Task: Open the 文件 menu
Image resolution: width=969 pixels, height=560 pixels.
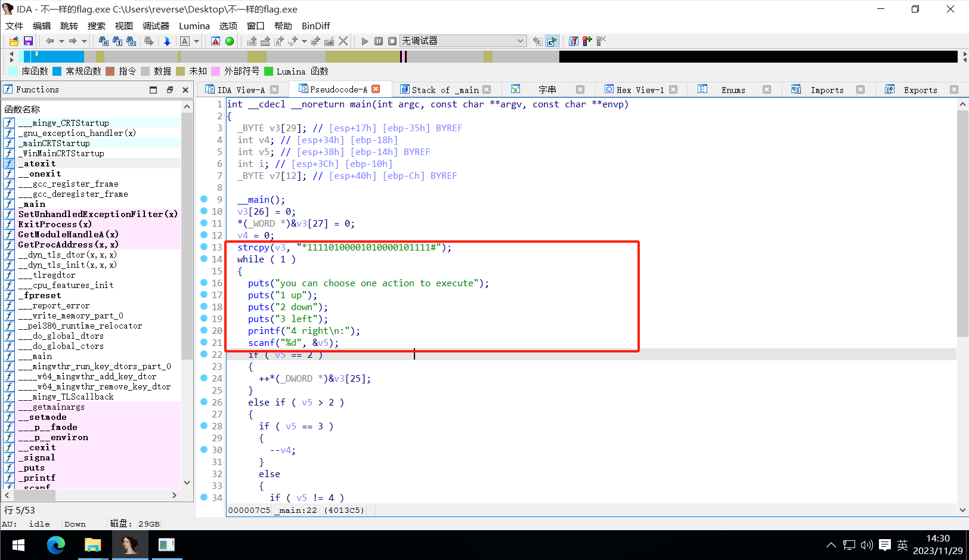Action: coord(14,26)
